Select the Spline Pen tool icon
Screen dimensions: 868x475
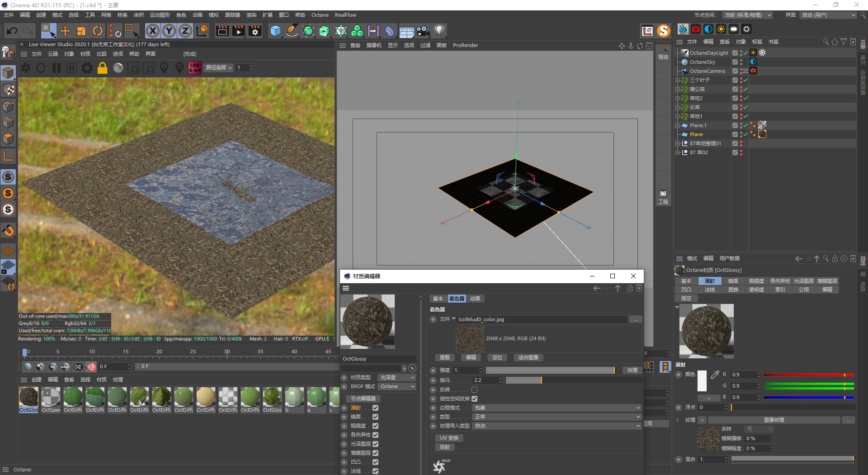pyautogui.click(x=292, y=31)
